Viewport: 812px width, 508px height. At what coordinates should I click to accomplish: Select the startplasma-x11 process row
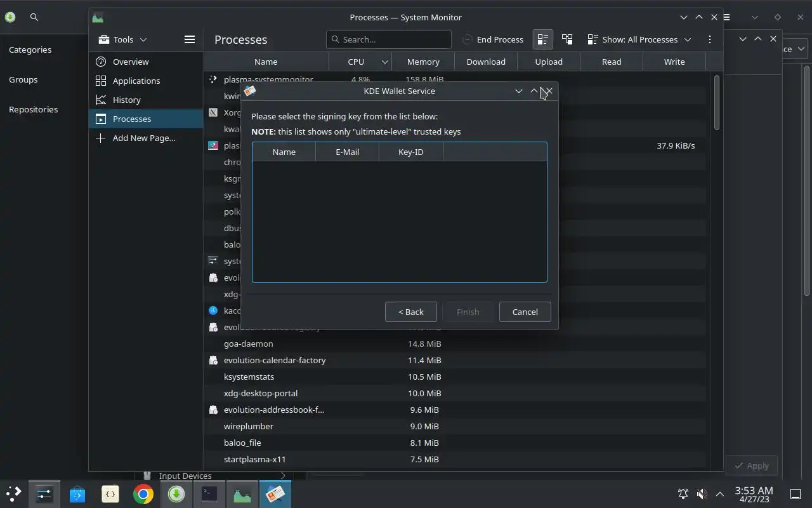tap(454, 459)
